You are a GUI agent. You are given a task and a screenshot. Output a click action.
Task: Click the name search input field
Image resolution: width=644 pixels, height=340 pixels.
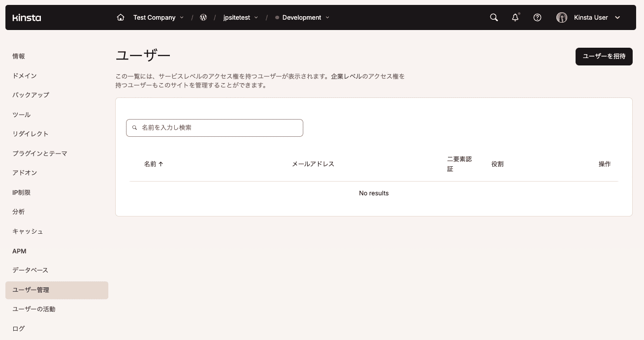pos(214,127)
